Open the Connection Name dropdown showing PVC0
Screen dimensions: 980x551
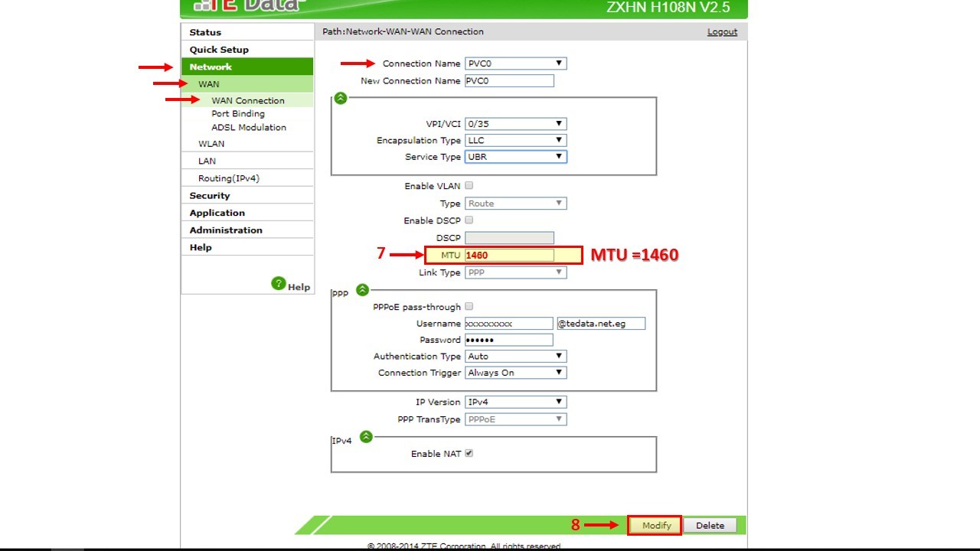515,64
